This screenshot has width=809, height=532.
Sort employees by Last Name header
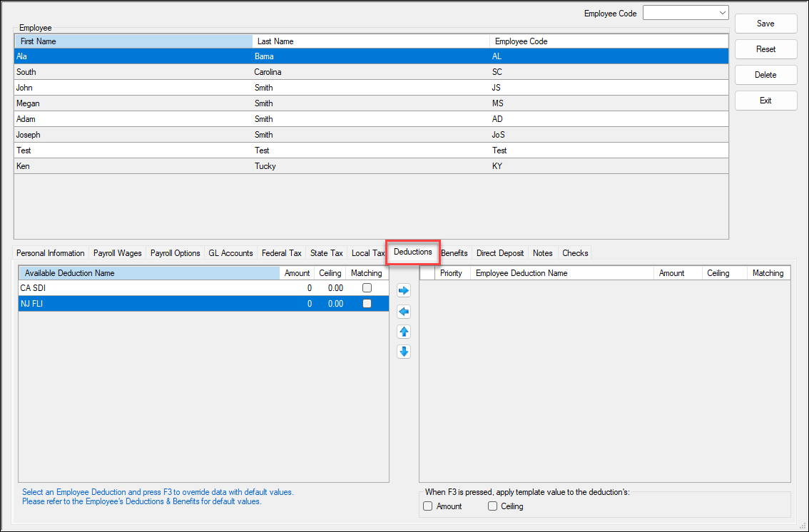coord(371,41)
